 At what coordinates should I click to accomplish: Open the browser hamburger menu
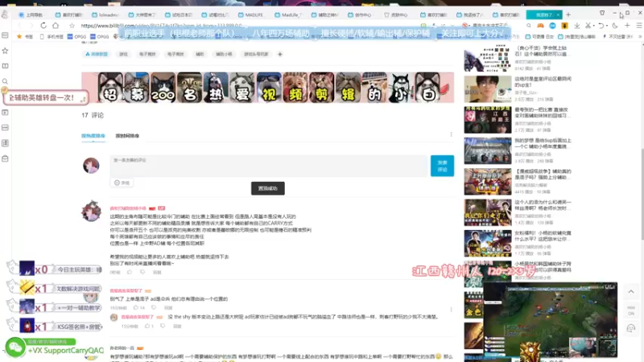pyautogui.click(x=639, y=26)
